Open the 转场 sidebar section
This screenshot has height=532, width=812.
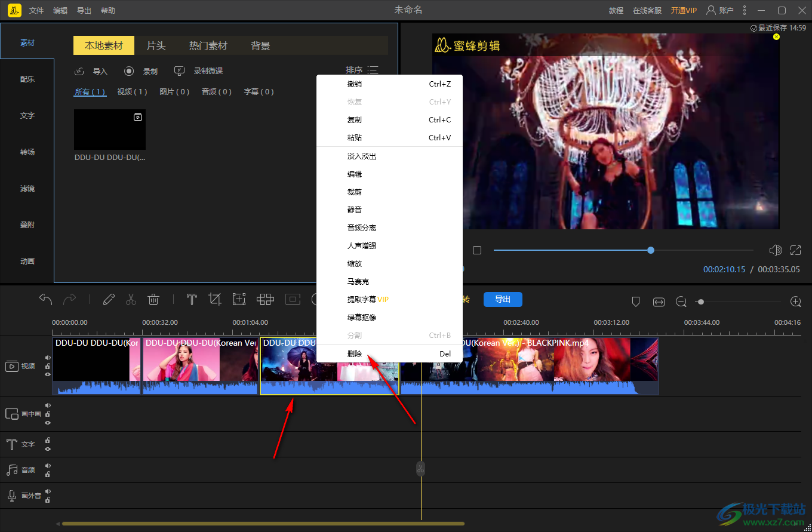point(27,152)
